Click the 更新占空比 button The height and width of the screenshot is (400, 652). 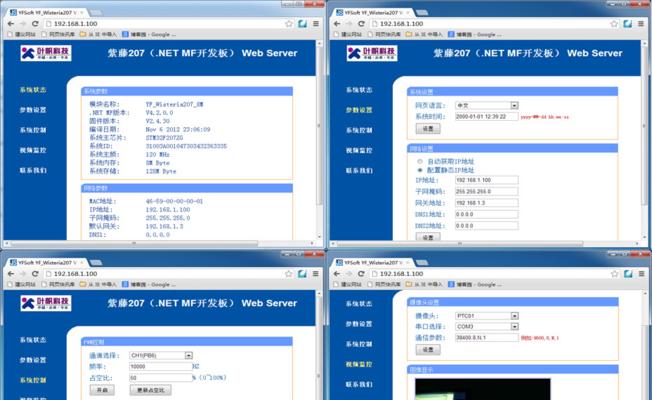coord(151,390)
